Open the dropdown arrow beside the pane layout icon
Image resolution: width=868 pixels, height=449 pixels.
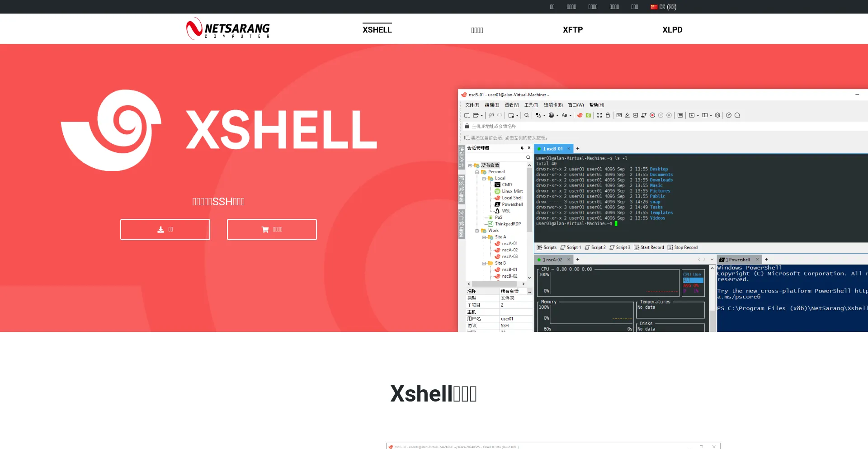(711, 116)
